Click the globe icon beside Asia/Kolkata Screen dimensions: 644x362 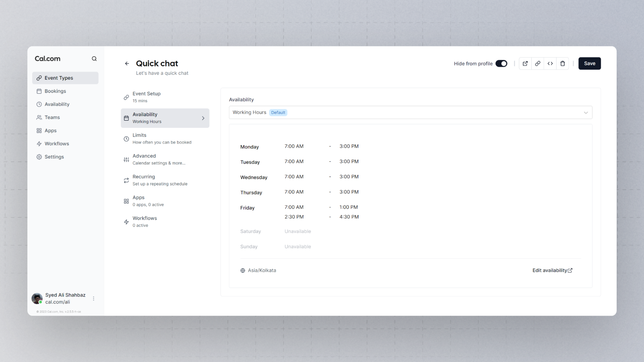243,271
